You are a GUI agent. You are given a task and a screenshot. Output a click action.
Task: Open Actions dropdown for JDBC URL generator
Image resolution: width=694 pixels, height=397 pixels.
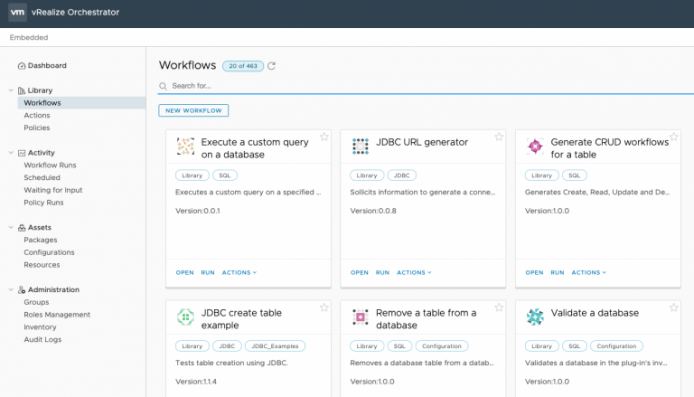414,273
